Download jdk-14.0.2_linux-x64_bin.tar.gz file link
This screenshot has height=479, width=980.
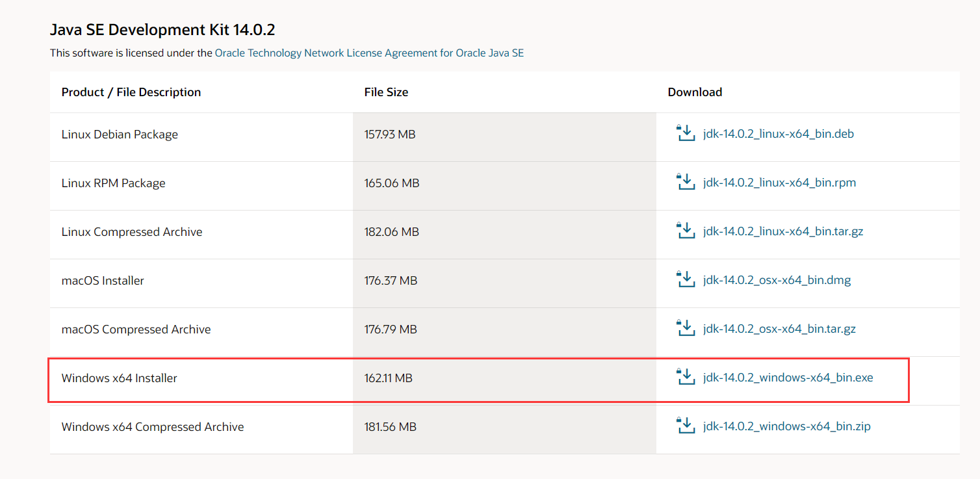coord(783,232)
